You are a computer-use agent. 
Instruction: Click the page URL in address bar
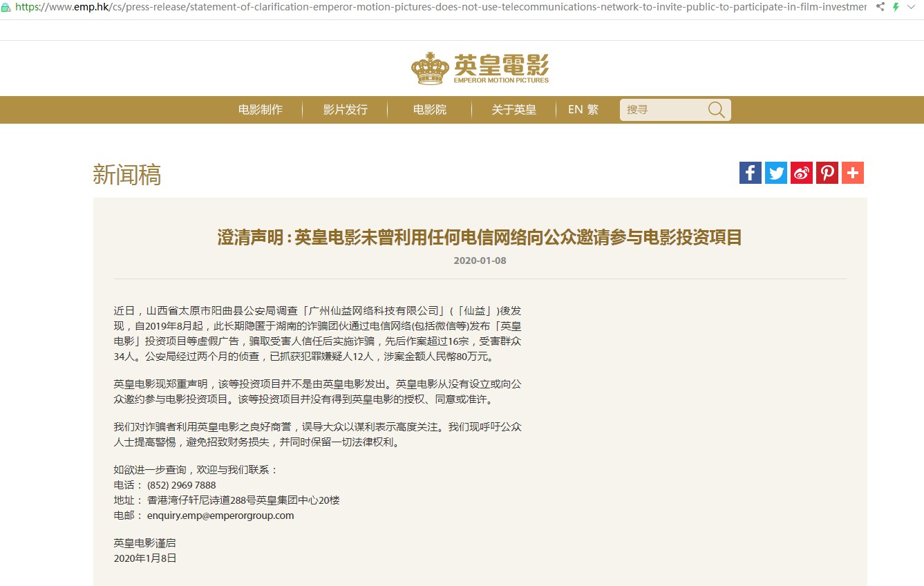[441, 6]
